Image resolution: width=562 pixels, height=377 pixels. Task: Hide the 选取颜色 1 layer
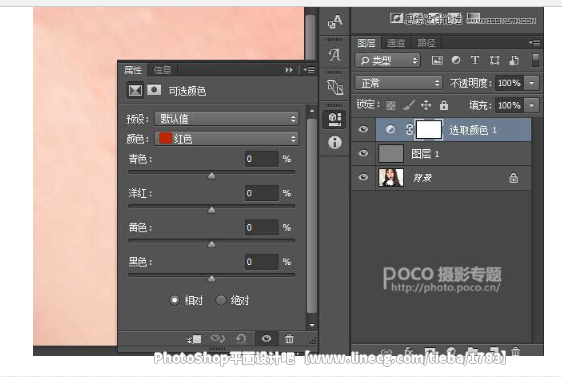pyautogui.click(x=363, y=129)
